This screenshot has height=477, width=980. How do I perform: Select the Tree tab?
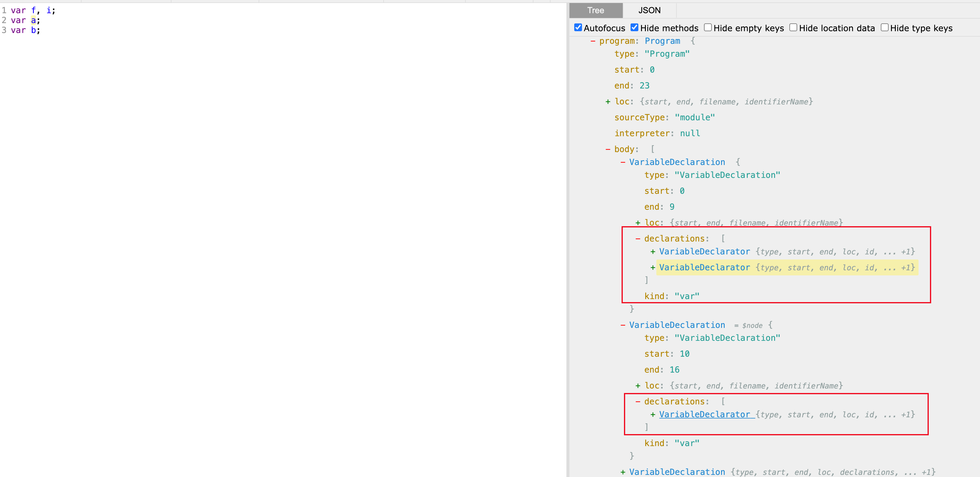595,10
